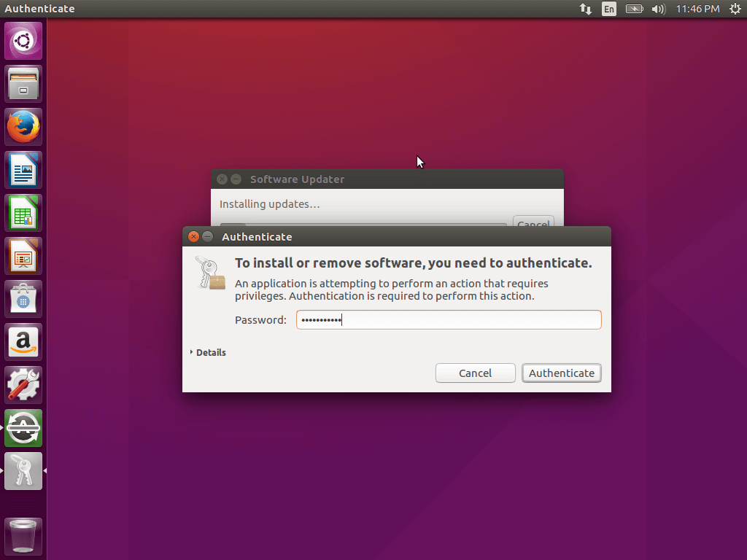The width and height of the screenshot is (747, 560).
Task: Open Passwords and Keys from the launcher
Action: click(x=23, y=470)
